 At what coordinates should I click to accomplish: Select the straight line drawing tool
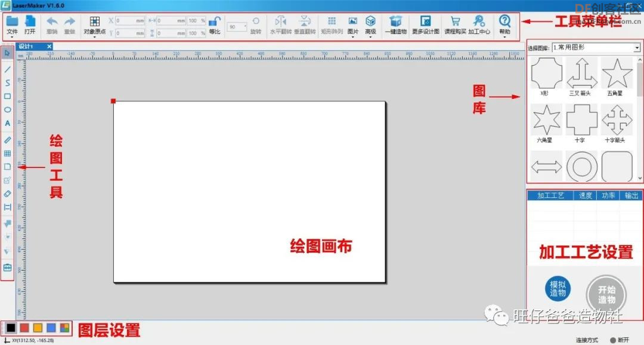(x=7, y=70)
